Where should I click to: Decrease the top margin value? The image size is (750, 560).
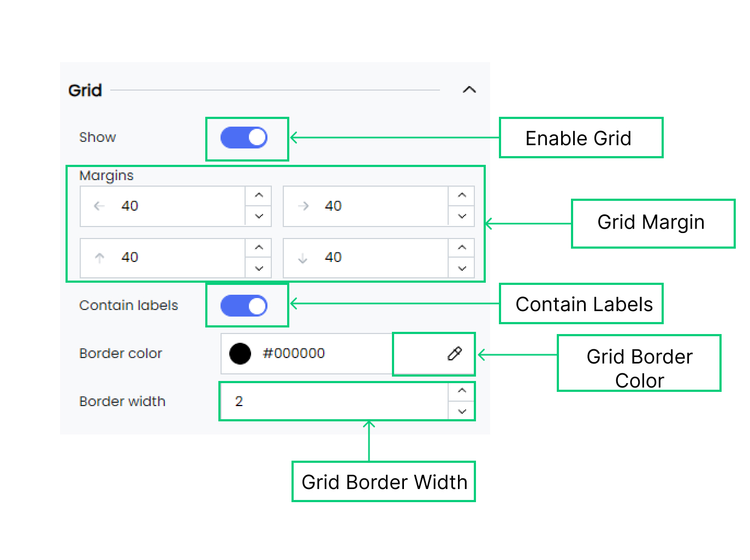tap(259, 268)
